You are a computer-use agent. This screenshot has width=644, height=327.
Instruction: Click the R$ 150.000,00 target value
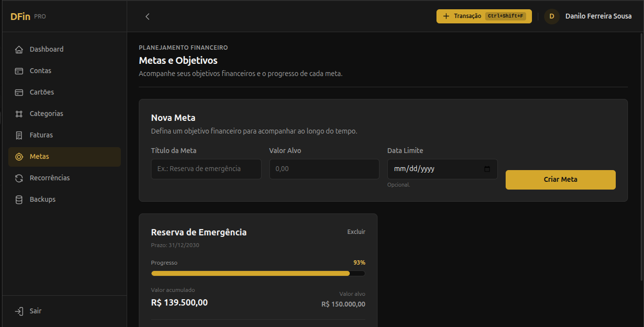point(343,304)
